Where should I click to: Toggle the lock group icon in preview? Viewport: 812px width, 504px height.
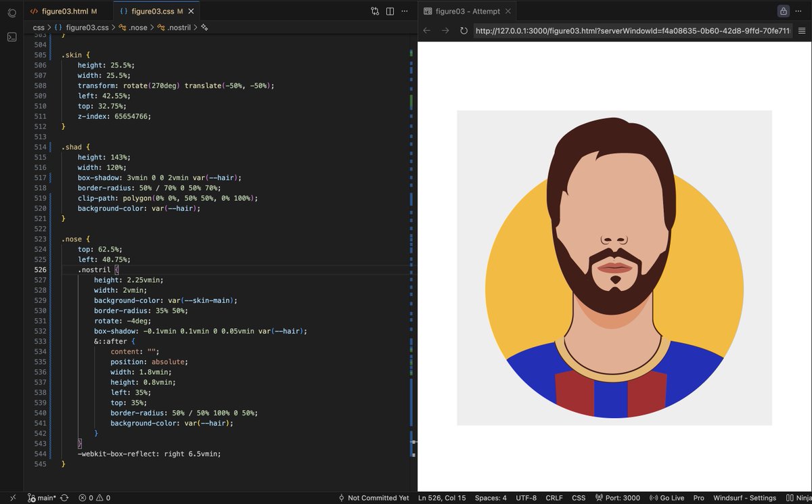(x=783, y=12)
